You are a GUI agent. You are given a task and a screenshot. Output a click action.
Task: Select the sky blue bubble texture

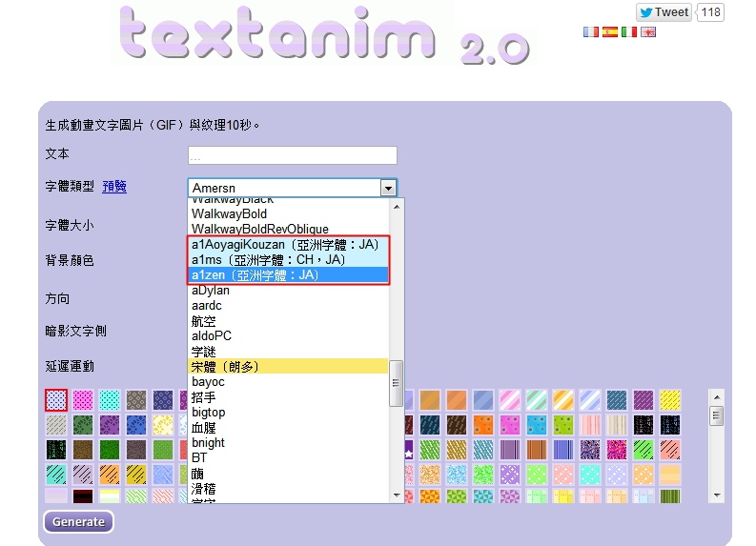click(537, 425)
